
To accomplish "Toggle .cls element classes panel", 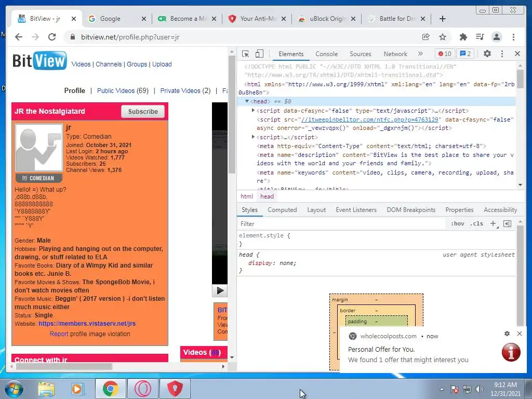I will click(x=477, y=223).
